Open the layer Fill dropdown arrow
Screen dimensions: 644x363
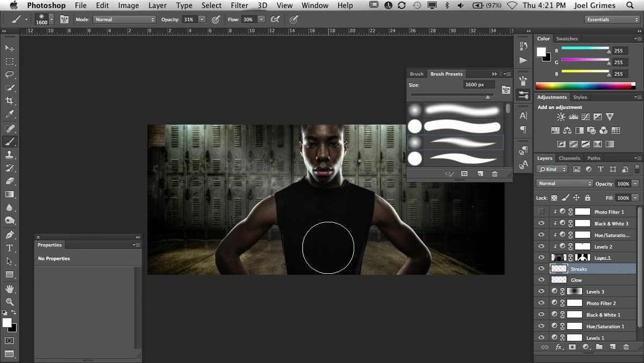[x=635, y=198]
